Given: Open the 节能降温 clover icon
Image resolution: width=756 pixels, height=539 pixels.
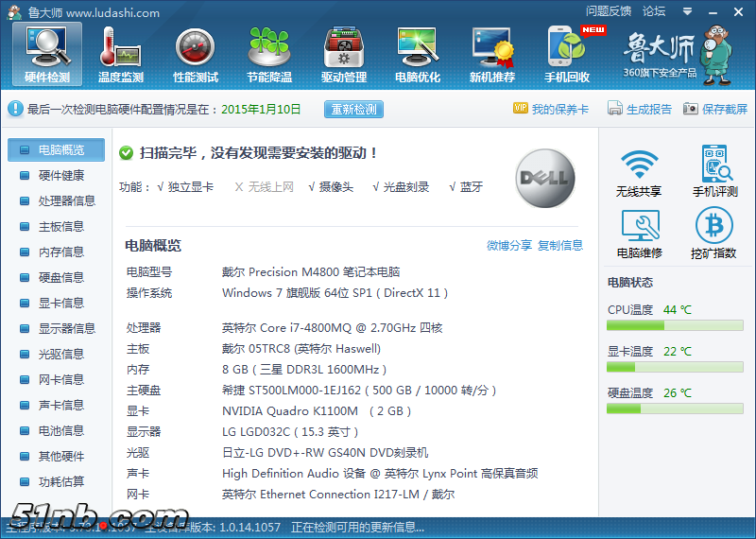Looking at the screenshot, I should pos(269,54).
